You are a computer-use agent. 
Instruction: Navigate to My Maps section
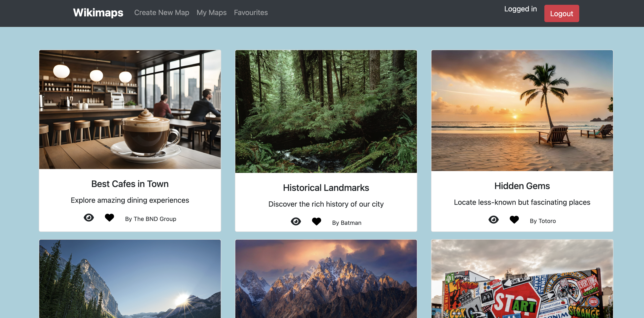(x=212, y=12)
